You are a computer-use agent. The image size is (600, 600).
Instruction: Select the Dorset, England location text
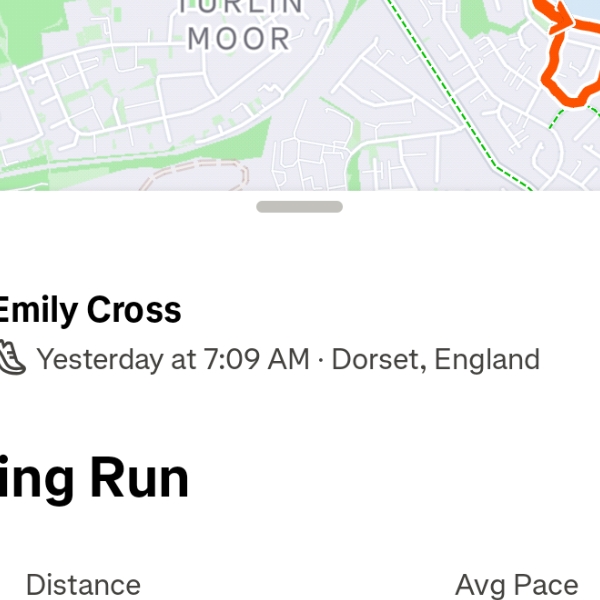(435, 359)
